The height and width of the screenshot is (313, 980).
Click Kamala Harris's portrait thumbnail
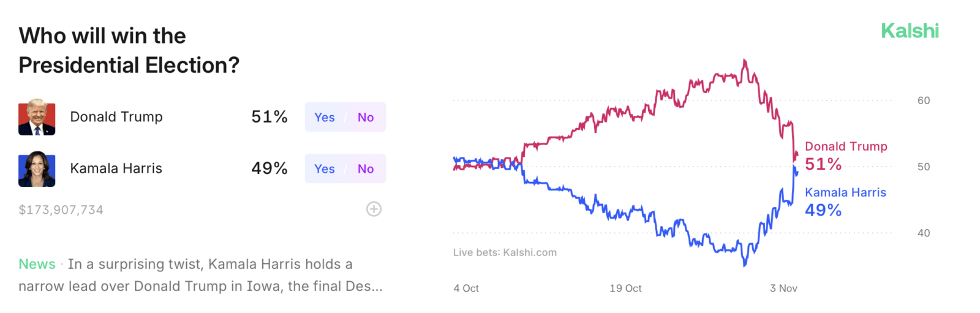pos(37,168)
